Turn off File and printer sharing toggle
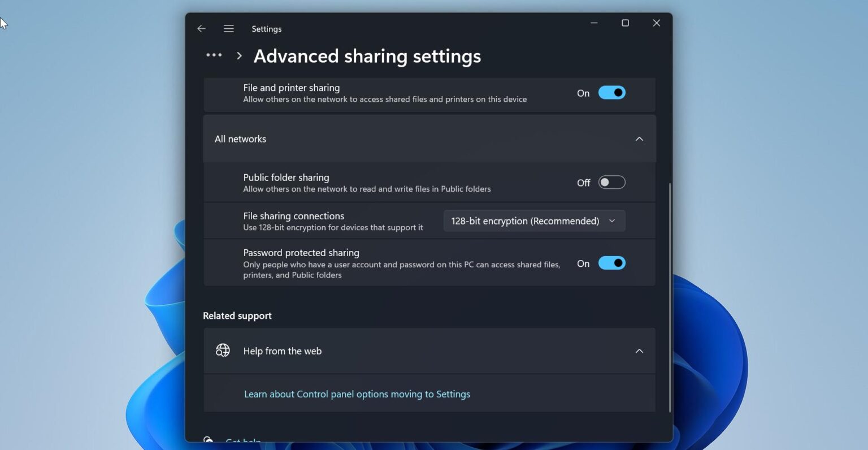 coord(612,93)
